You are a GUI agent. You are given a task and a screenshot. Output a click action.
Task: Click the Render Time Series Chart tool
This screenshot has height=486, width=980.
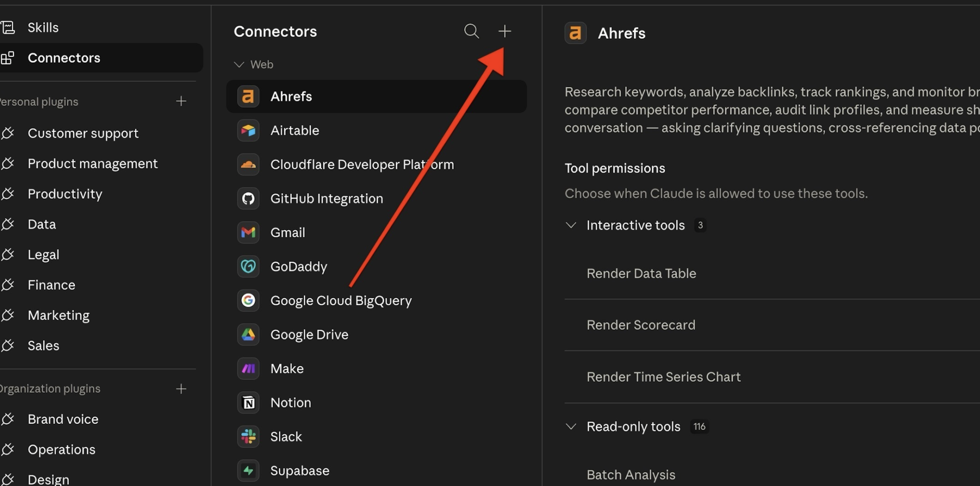coord(664,377)
